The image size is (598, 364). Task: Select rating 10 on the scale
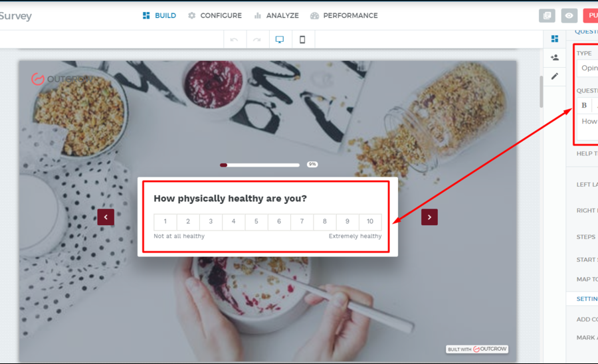tap(370, 221)
